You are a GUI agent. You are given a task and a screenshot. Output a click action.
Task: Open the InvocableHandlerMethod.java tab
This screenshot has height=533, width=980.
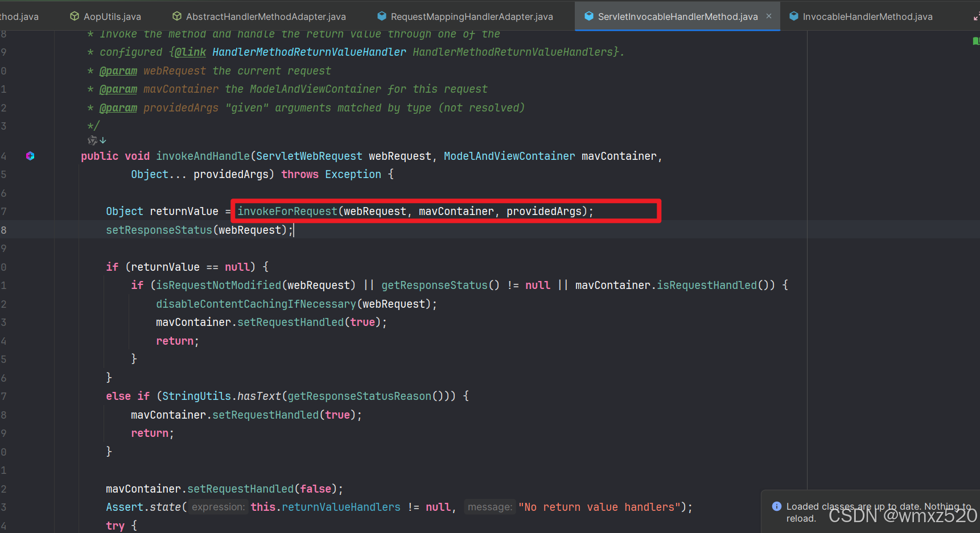point(860,16)
